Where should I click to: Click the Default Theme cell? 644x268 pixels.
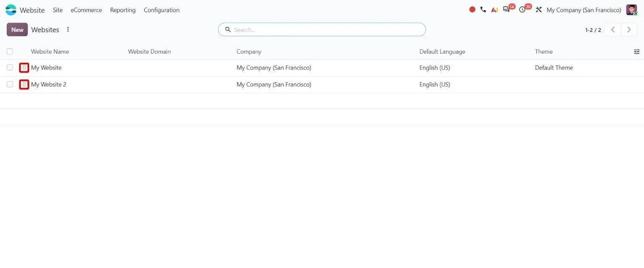(554, 68)
